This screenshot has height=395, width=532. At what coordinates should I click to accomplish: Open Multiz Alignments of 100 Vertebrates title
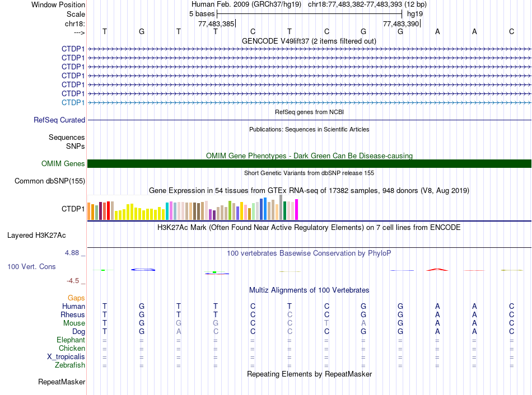(309, 290)
